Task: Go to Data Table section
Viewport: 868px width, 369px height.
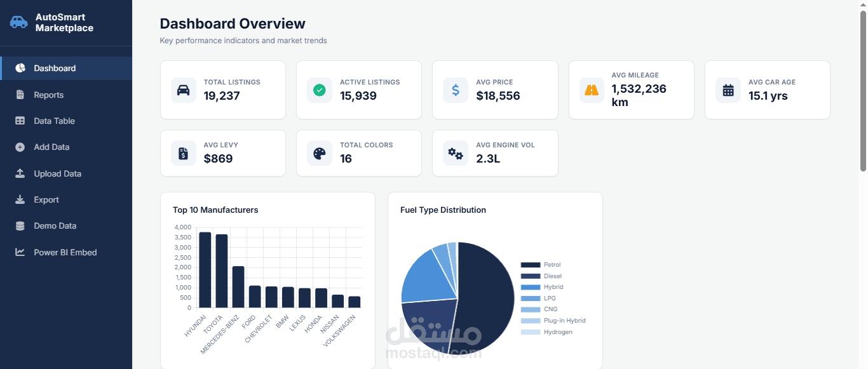Action: pos(66,121)
